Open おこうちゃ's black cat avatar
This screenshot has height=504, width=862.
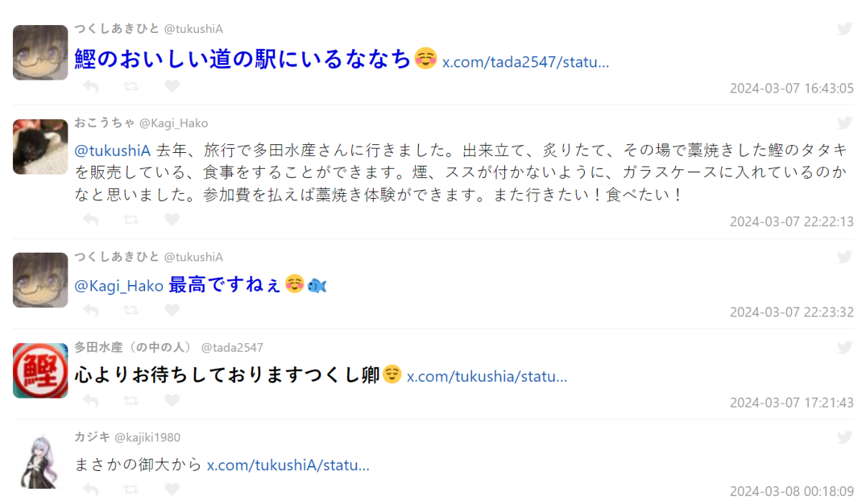(x=40, y=146)
